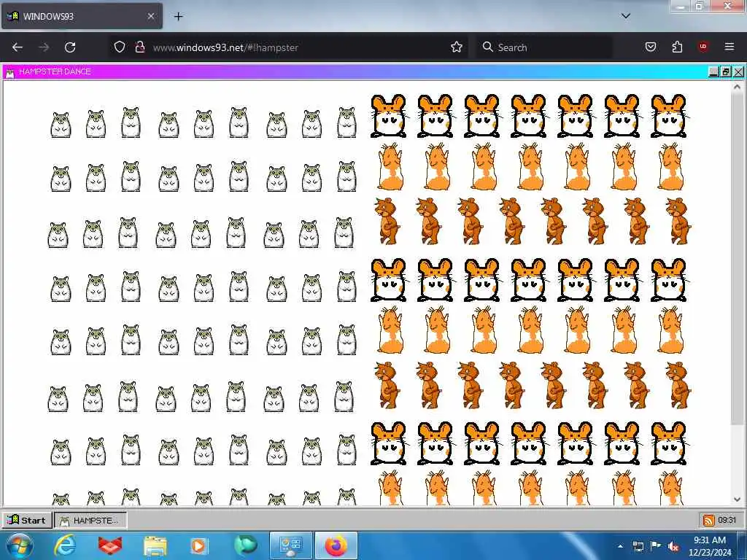Switch to Firefox in the Windows taskbar
Screen dimensions: 747x560
[x=336, y=545]
